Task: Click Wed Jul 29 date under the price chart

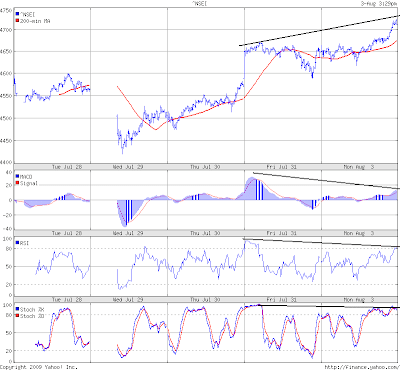Action: coord(128,167)
